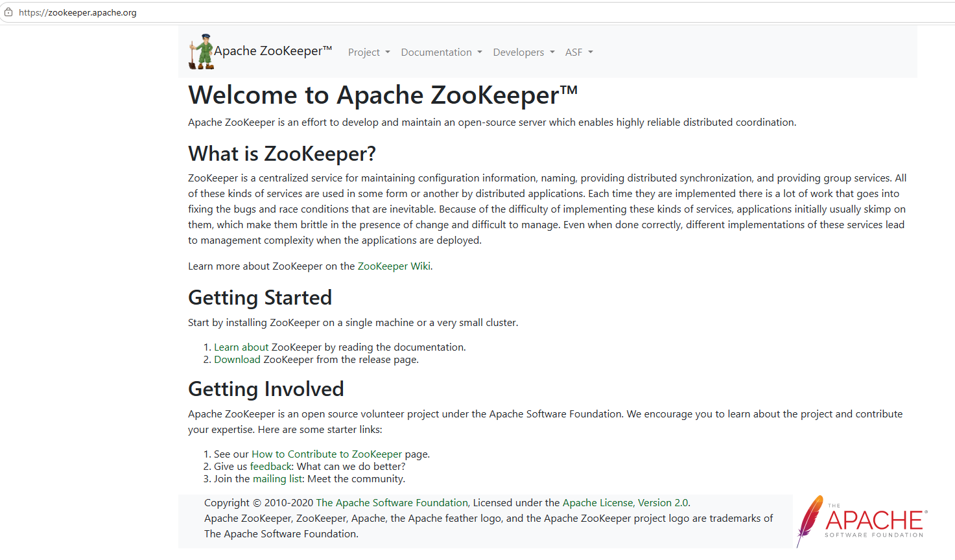Screen dimensions: 955x560
Task: Click the 'Getting Started' heading
Action: click(260, 297)
